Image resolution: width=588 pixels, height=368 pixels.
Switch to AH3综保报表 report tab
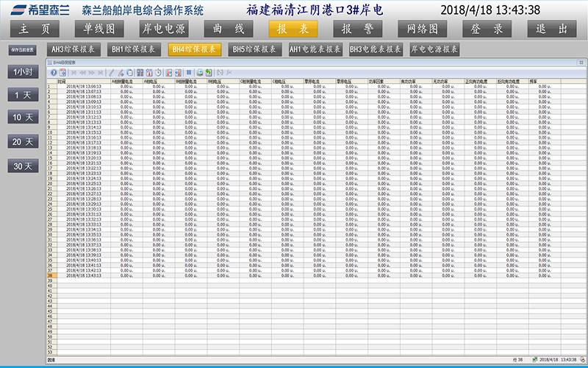click(74, 49)
